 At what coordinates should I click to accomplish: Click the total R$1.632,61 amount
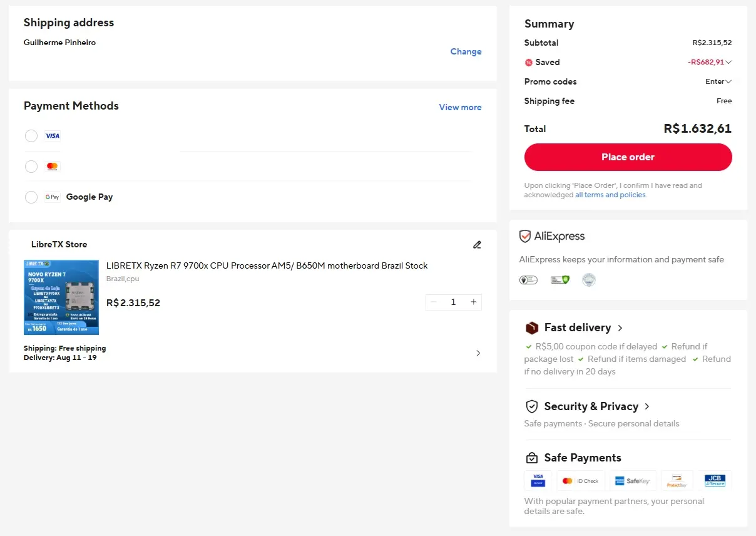point(697,128)
